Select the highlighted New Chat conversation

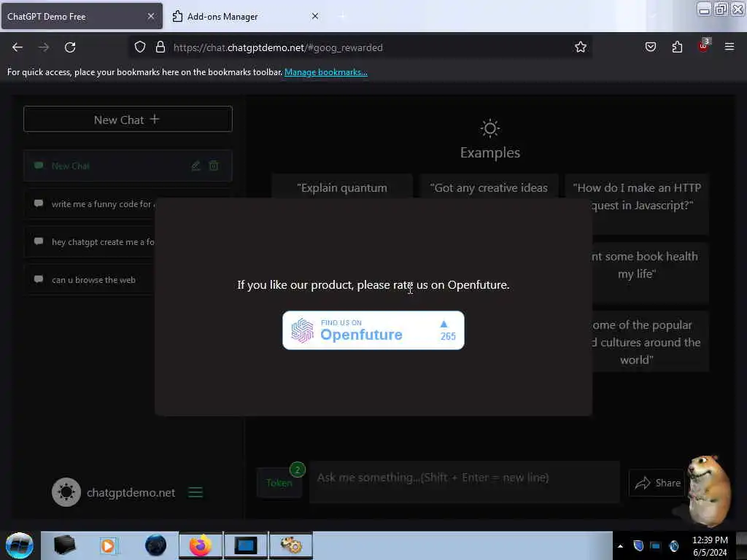(128, 166)
